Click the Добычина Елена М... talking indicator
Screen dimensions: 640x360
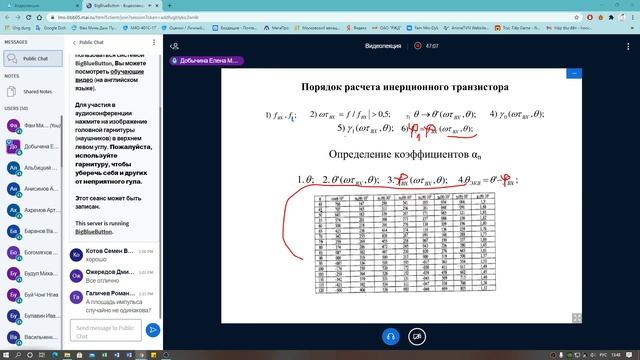click(207, 61)
